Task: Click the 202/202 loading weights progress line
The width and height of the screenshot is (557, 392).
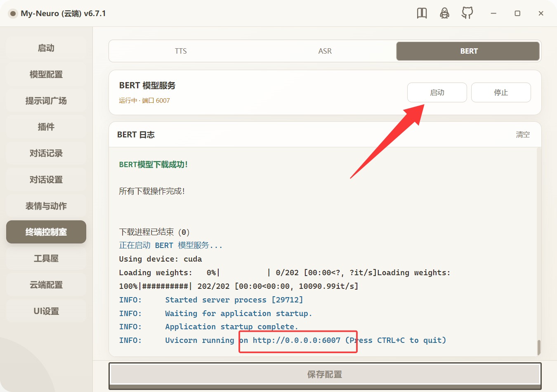Action: [238, 286]
